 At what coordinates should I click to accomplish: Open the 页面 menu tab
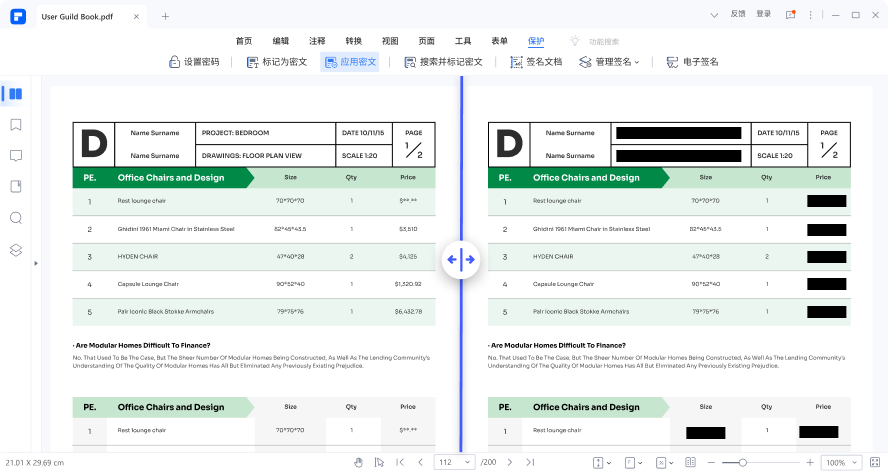pyautogui.click(x=426, y=41)
